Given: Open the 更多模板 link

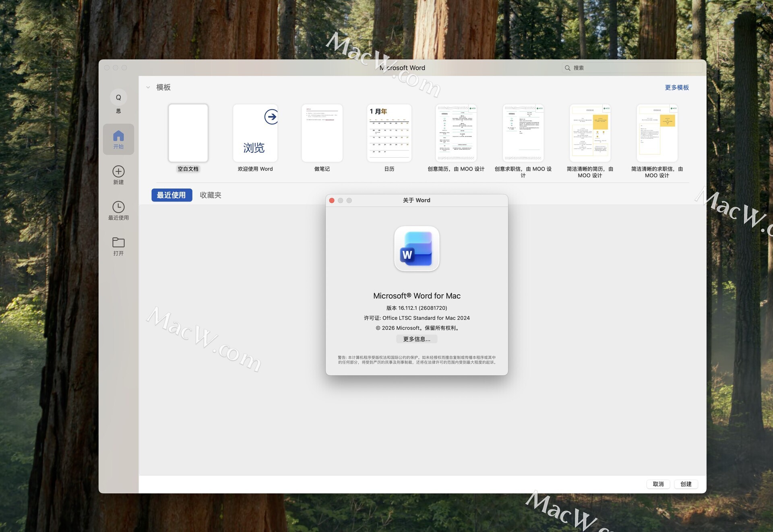Looking at the screenshot, I should [x=677, y=87].
